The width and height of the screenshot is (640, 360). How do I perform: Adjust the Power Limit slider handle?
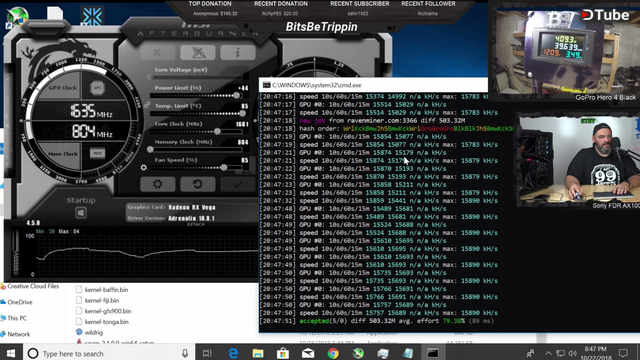click(x=236, y=96)
